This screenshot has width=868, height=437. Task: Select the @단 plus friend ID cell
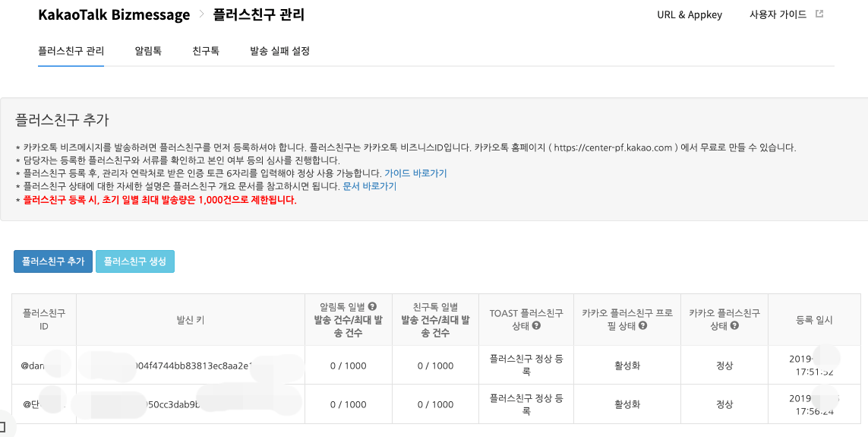point(44,404)
